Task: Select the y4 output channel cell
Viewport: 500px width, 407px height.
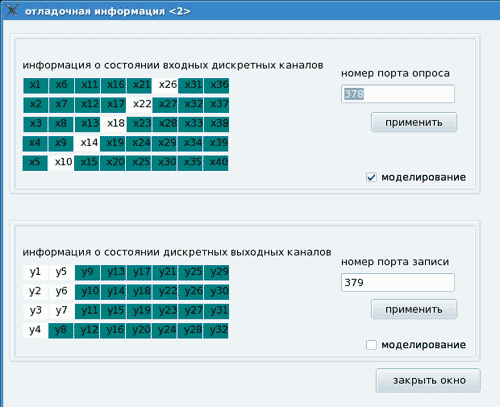Action: coord(35,331)
